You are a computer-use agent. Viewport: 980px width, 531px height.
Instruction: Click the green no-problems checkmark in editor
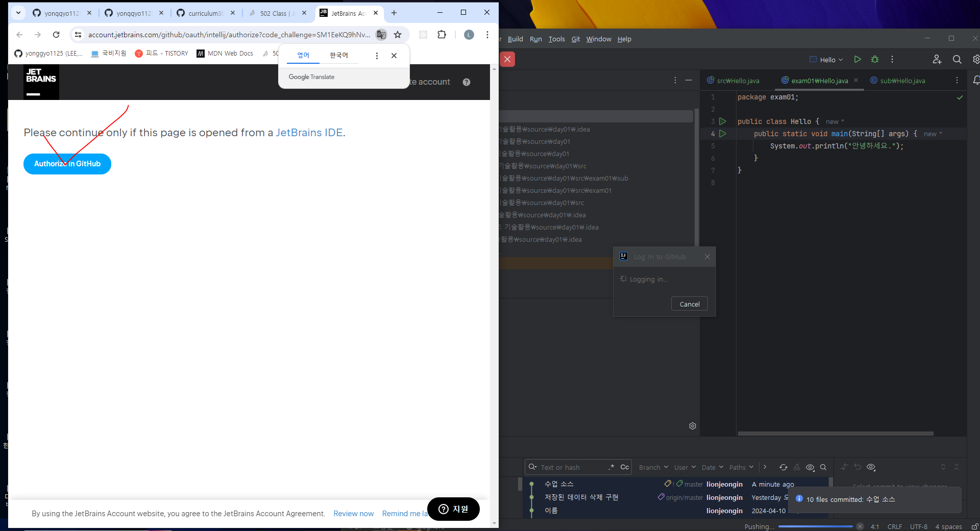[960, 97]
